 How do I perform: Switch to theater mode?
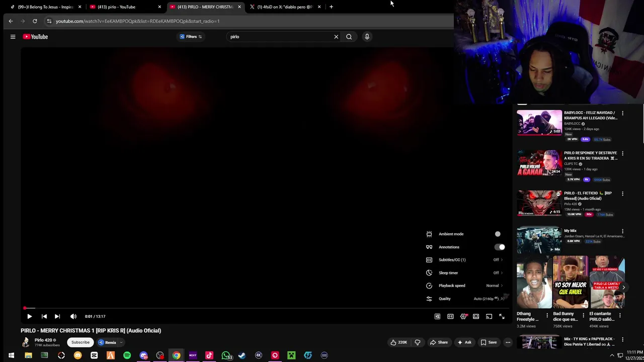point(476,316)
